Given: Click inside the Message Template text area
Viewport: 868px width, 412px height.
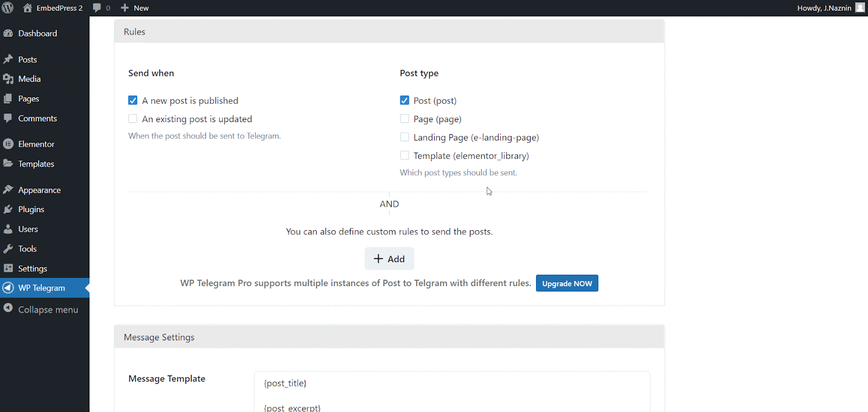Looking at the screenshot, I should click(452, 392).
